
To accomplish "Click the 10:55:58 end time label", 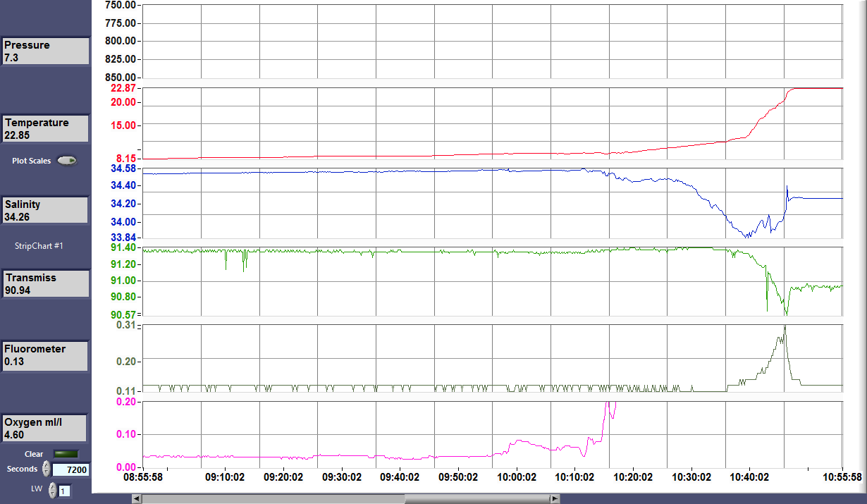I will coord(842,477).
